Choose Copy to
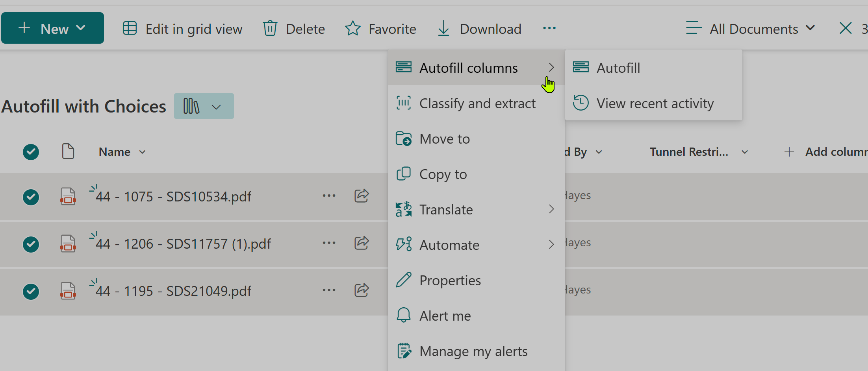This screenshot has height=371, width=868. pyautogui.click(x=476, y=174)
